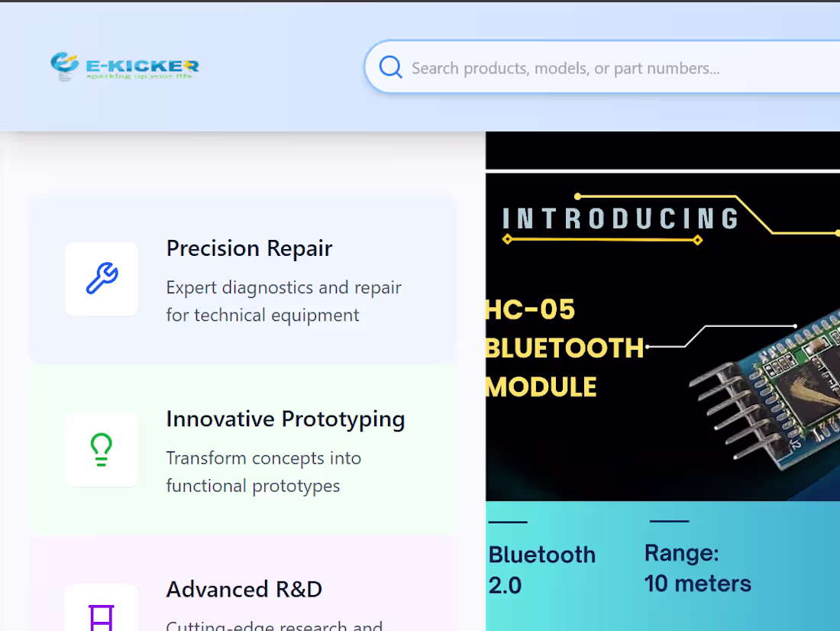
Task: Click the magnifying glass search icon
Action: (x=390, y=67)
